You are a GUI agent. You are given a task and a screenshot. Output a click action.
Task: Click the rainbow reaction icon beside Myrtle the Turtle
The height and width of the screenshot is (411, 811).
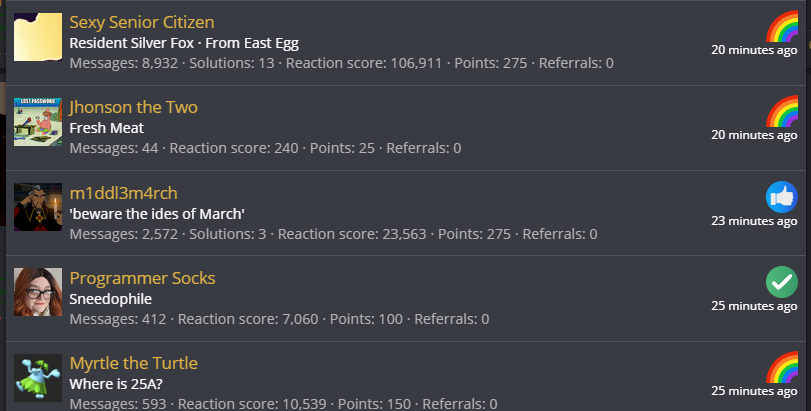click(x=782, y=367)
